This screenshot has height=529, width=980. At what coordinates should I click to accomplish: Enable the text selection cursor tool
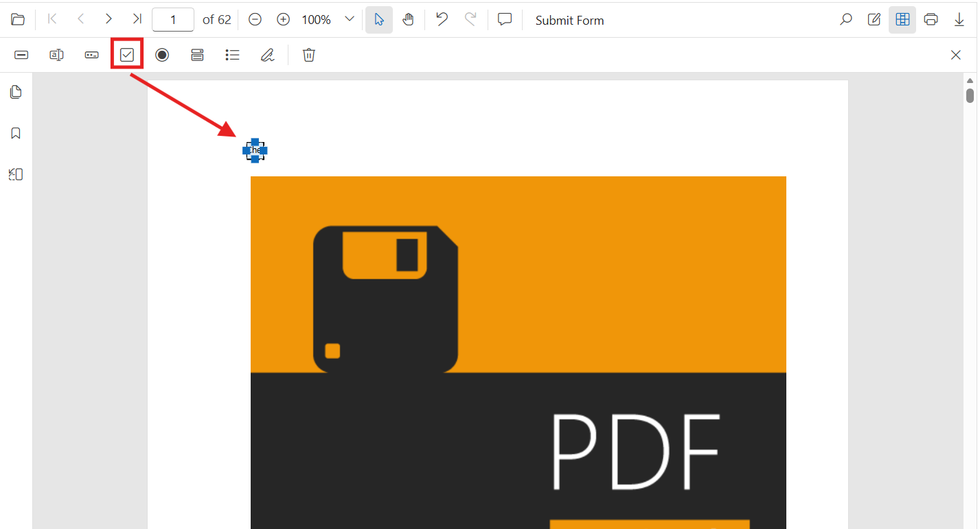coord(379,20)
